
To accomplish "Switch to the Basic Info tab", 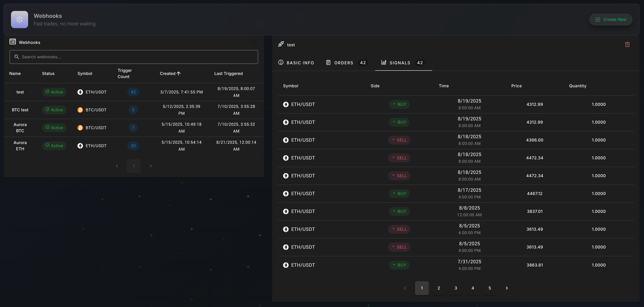I will tap(296, 63).
